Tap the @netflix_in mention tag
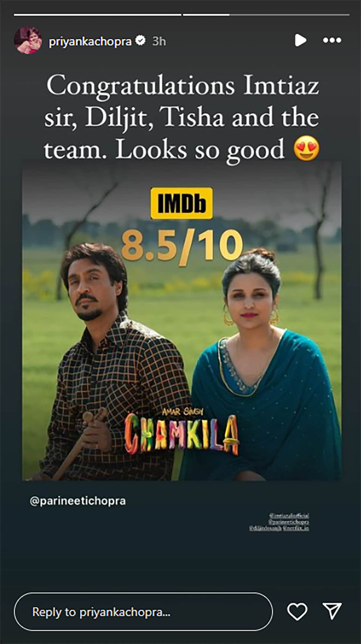This screenshot has height=644, width=361. (x=296, y=528)
